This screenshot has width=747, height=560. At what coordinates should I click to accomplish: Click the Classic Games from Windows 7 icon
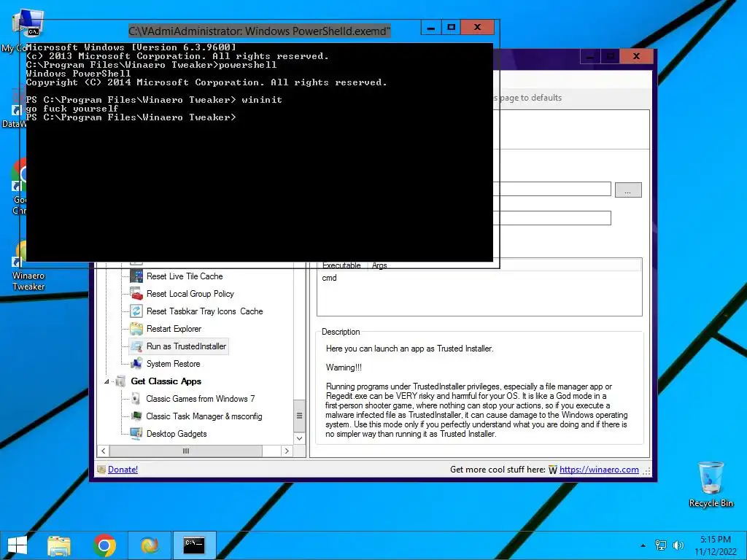click(x=136, y=399)
